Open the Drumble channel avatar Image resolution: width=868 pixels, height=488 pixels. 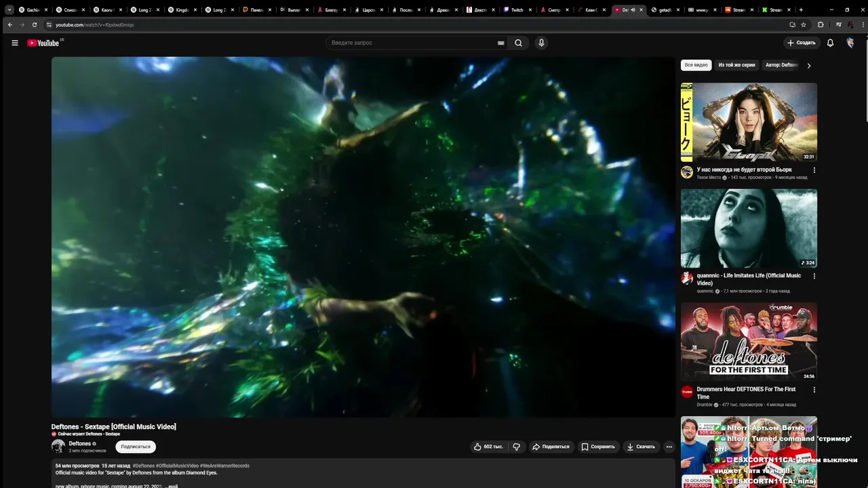[687, 392]
